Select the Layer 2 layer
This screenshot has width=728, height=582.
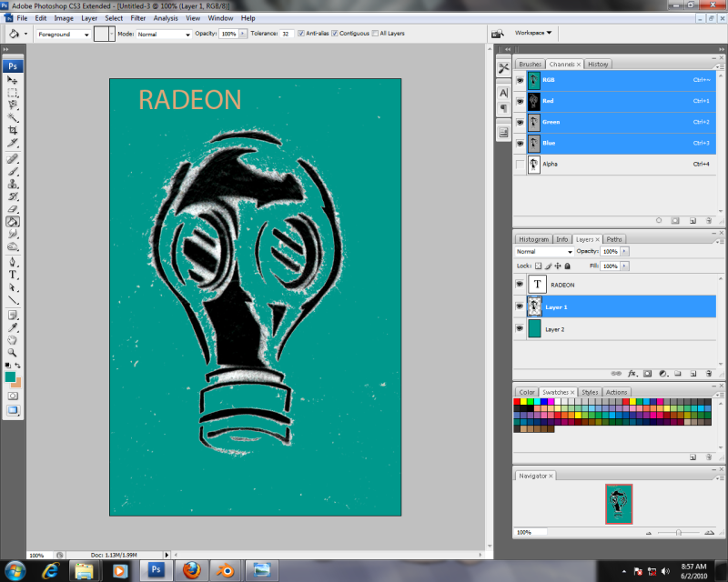pos(615,329)
